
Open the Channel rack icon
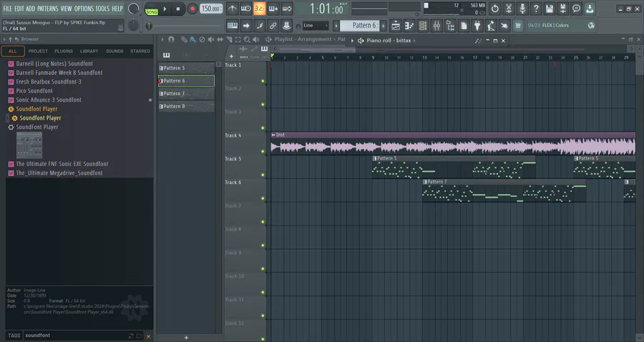423,26
